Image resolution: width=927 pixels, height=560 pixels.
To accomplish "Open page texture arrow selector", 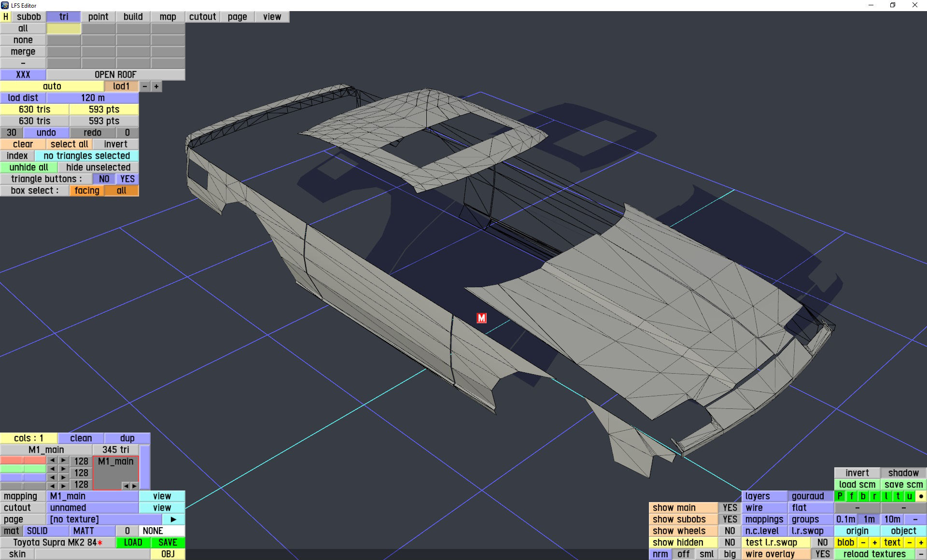I will (173, 519).
